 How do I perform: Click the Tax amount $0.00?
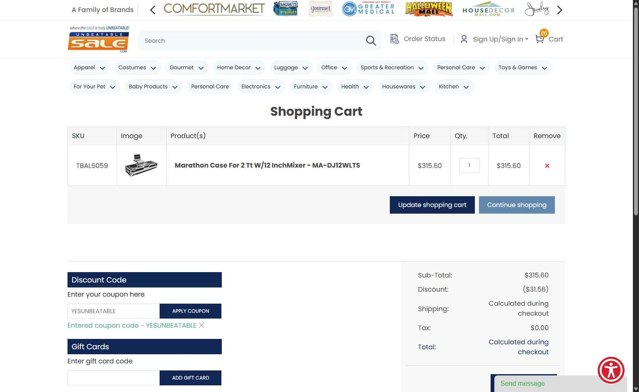click(540, 328)
